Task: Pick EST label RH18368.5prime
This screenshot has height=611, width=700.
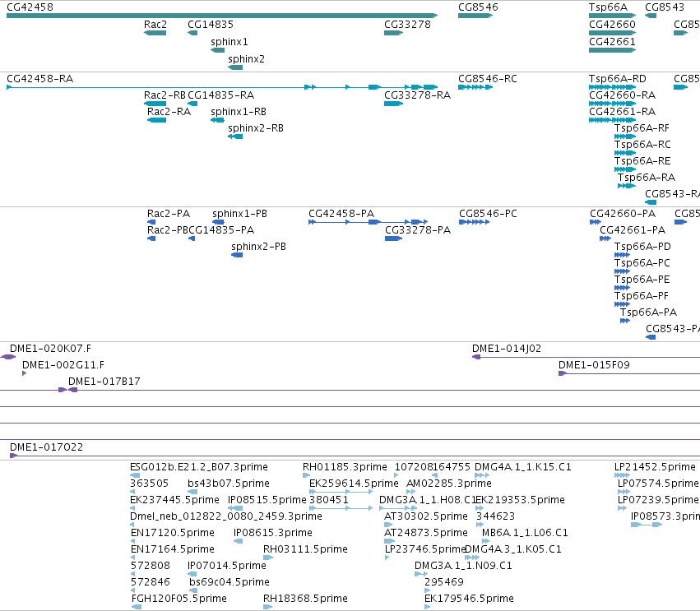Action: (x=305, y=599)
